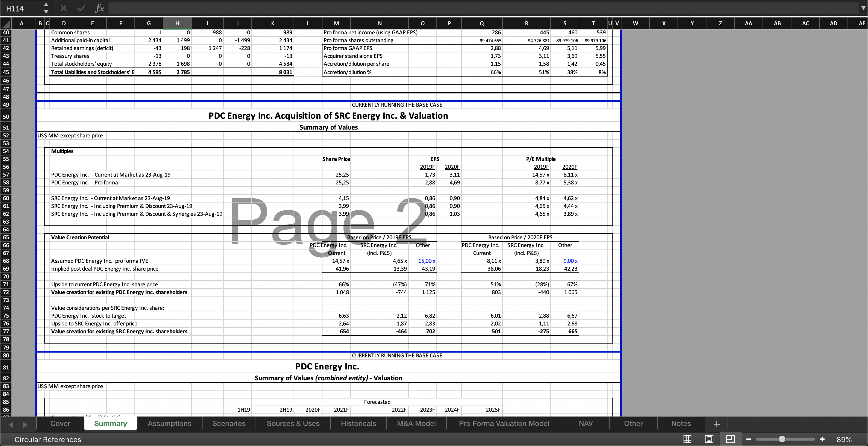Click 'Value Creation Potential' heading cell
Image resolution: width=868 pixels, height=446 pixels.
pyautogui.click(x=80, y=237)
